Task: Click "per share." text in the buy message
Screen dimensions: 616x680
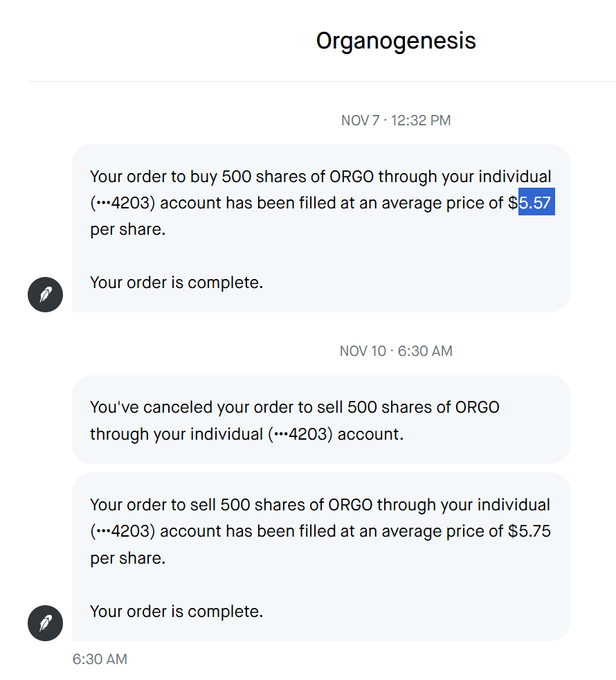Action: coord(128,229)
